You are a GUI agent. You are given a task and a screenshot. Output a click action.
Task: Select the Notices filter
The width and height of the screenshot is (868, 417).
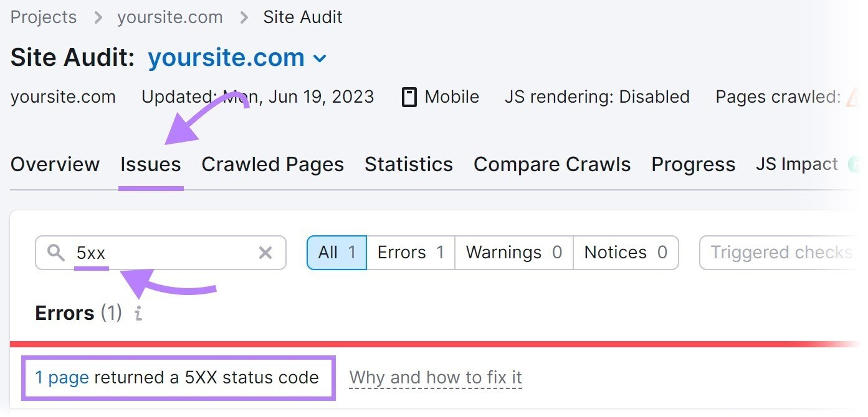(x=626, y=252)
